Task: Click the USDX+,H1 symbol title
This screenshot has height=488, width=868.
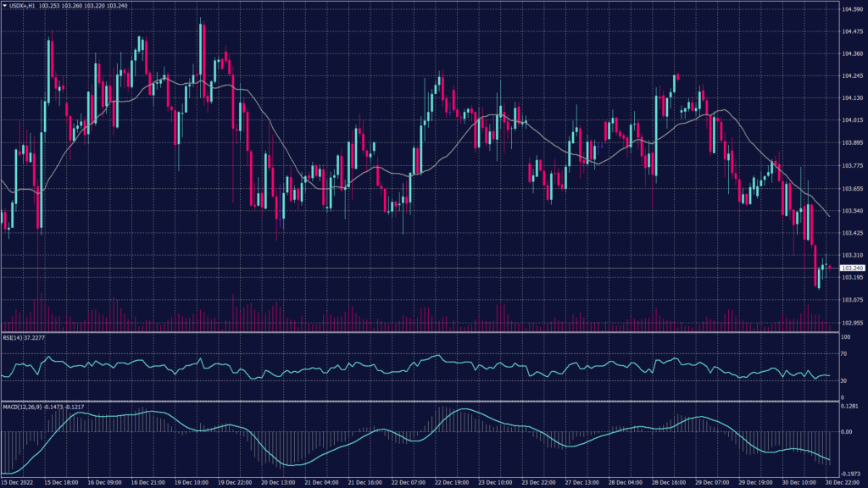Action: tap(22, 5)
